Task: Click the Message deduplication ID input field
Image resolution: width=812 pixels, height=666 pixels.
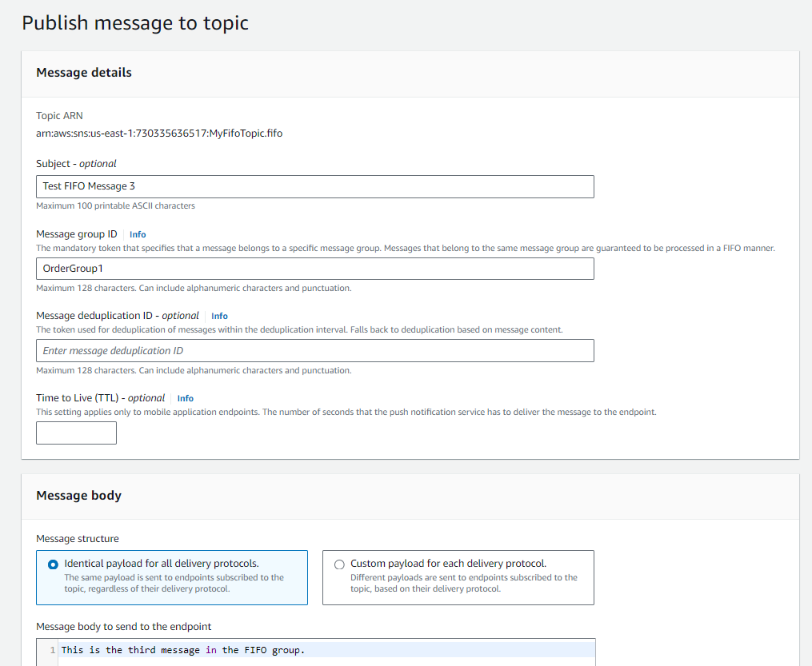Action: 314,351
